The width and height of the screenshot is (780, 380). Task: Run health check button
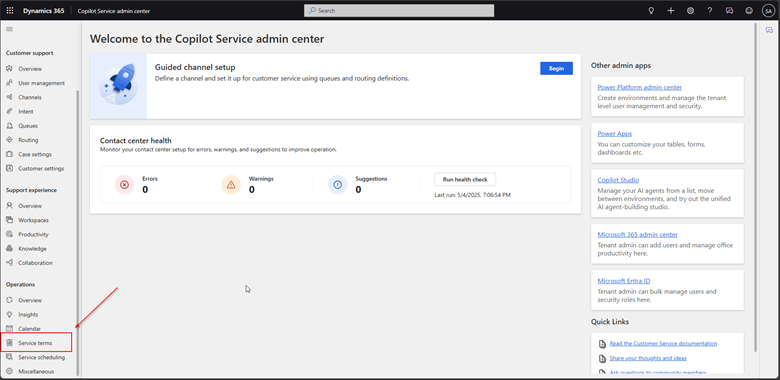pyautogui.click(x=465, y=180)
